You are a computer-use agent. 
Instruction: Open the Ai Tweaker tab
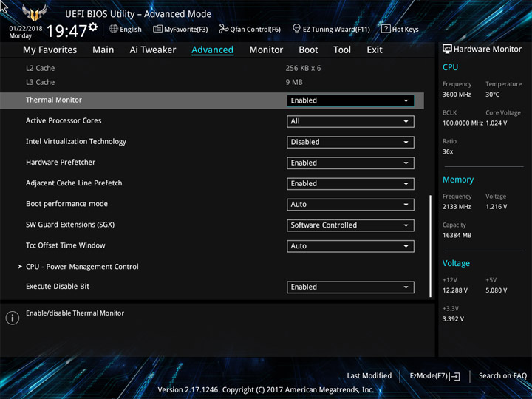[x=153, y=50]
